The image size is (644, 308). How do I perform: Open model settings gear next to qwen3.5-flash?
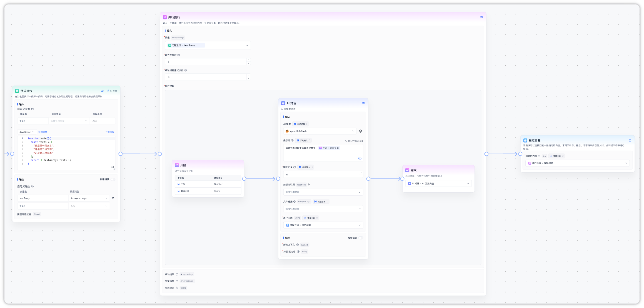pos(360,131)
